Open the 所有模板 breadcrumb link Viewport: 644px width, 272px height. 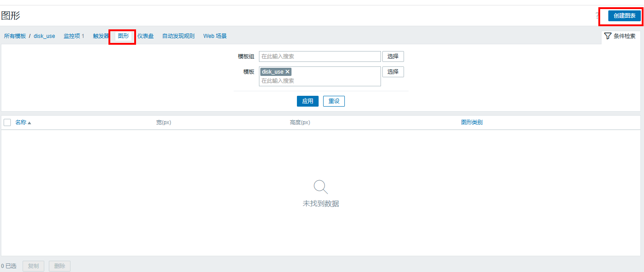tap(15, 36)
